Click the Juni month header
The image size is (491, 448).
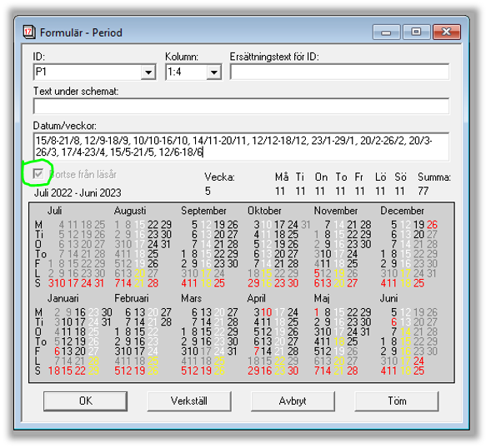[x=389, y=298]
